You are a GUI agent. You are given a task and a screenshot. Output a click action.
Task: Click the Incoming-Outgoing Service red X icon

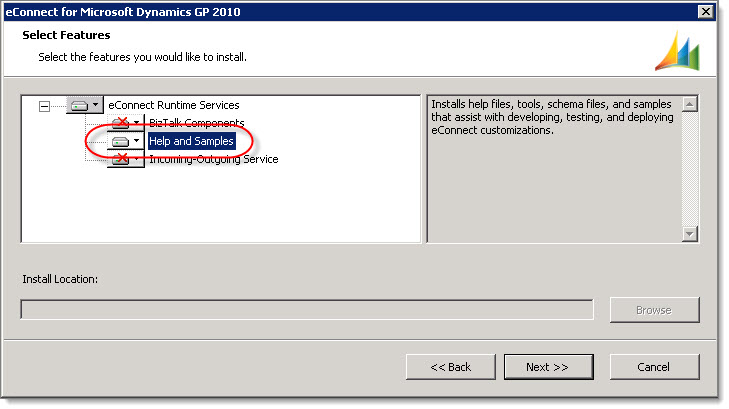coord(120,159)
